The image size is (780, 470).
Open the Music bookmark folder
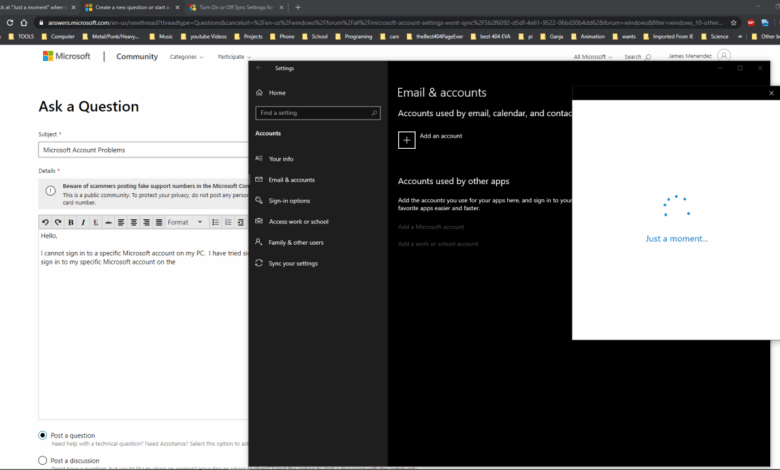(x=161, y=36)
